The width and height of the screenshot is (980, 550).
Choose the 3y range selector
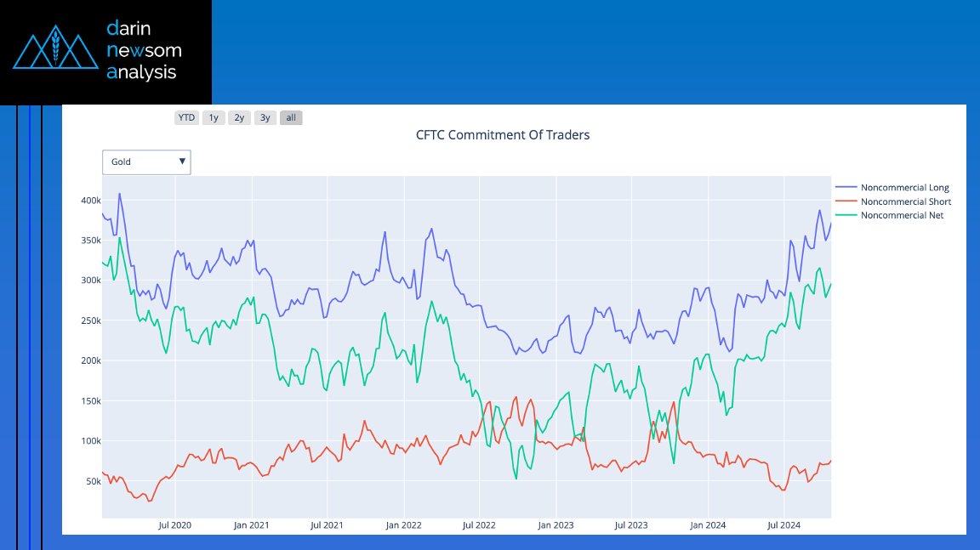(x=265, y=118)
